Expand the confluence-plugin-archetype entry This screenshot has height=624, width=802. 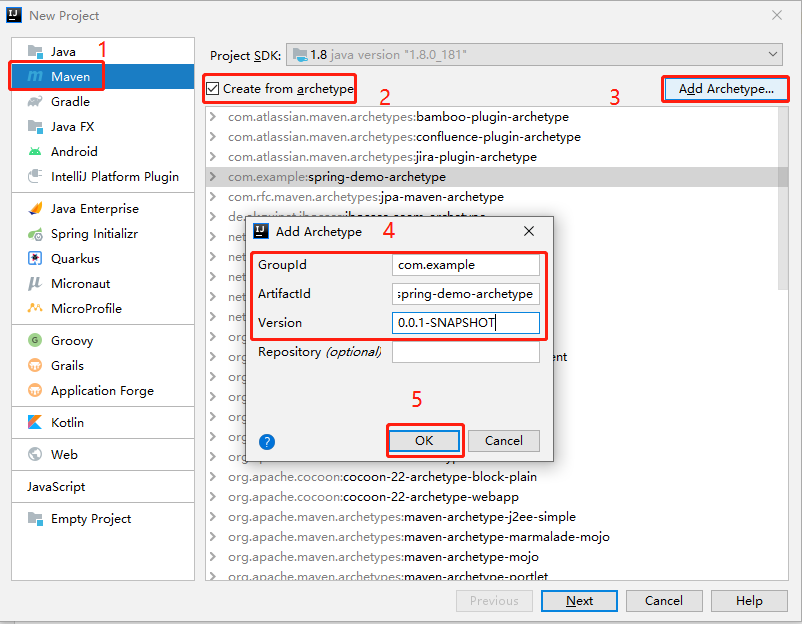213,137
